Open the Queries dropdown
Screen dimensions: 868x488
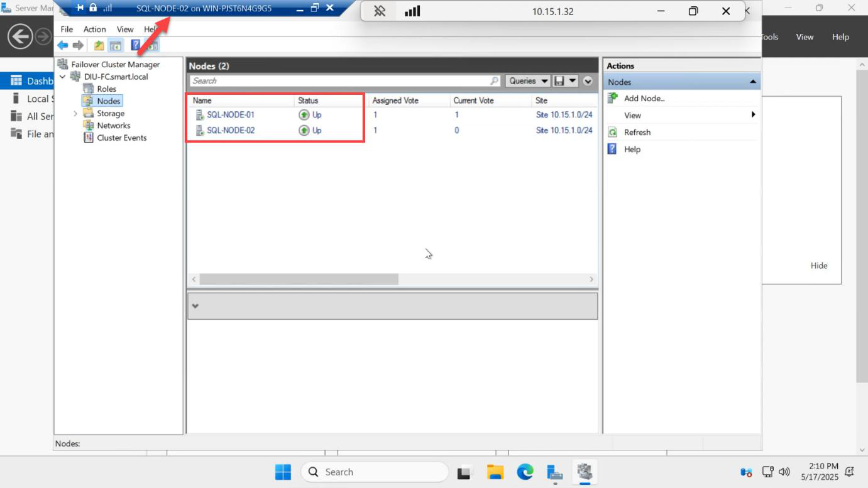point(528,81)
